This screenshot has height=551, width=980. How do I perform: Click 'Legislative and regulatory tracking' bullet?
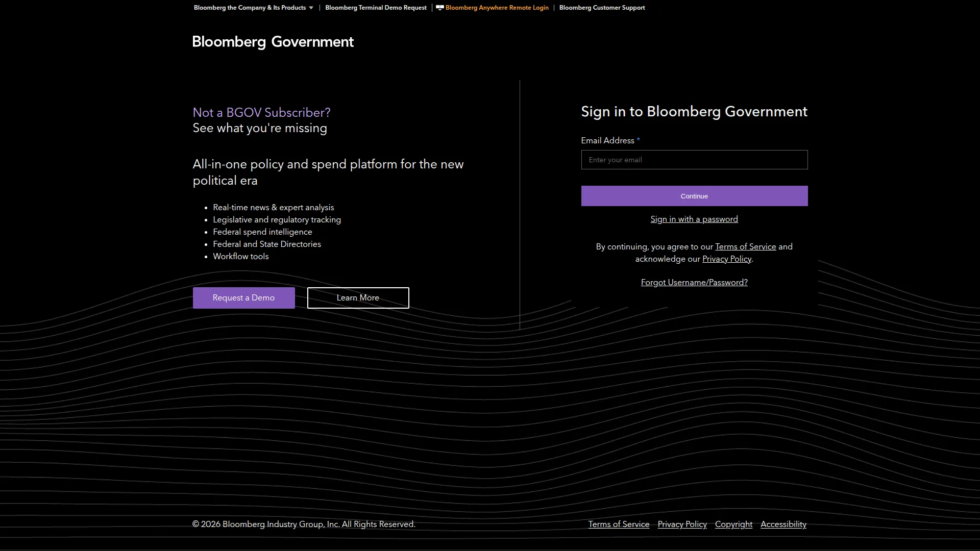tap(277, 220)
